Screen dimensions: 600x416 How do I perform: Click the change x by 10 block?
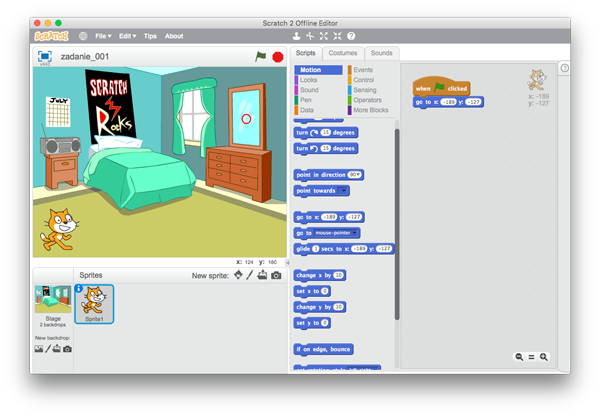(320, 275)
